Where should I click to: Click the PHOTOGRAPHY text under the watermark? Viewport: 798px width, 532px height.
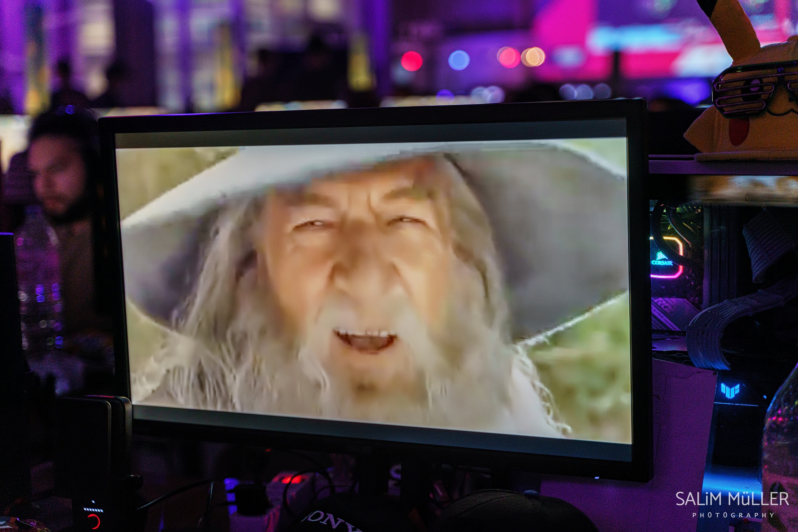point(733,515)
